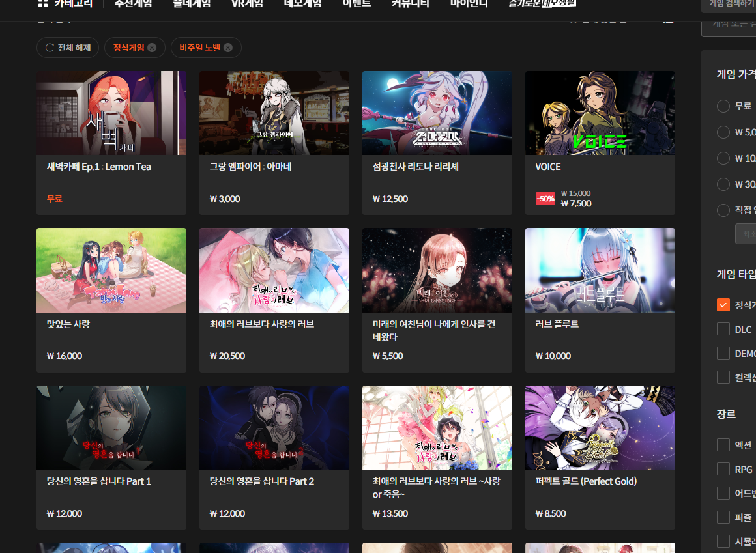
Task: Check the RPG genre checkbox
Action: click(x=723, y=469)
